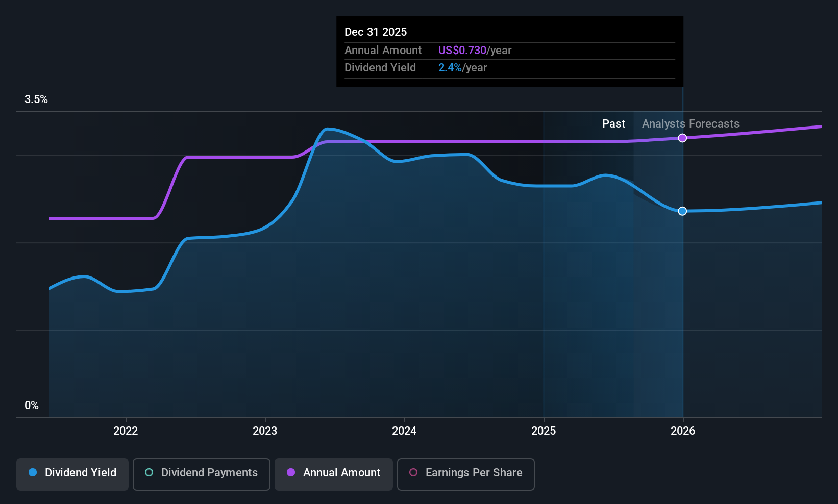Click the blue Dividend Yield legend dot
Viewport: 838px width, 504px height.
point(33,472)
